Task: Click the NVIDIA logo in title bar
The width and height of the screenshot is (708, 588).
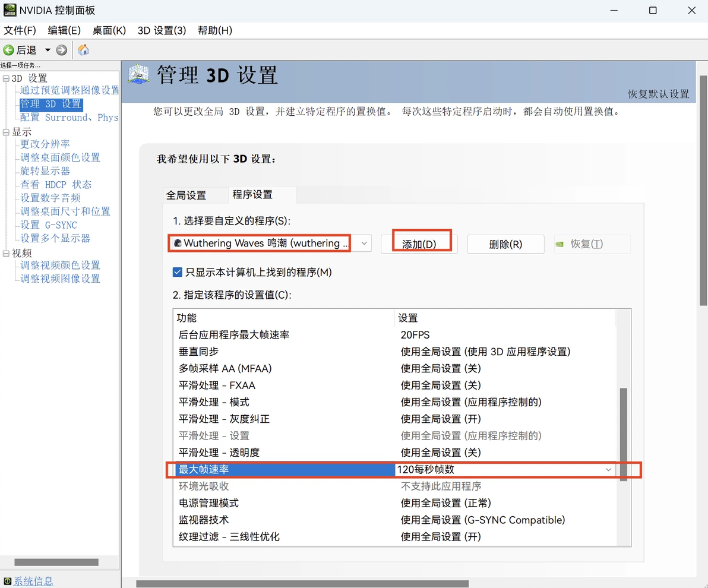Action: 10,10
